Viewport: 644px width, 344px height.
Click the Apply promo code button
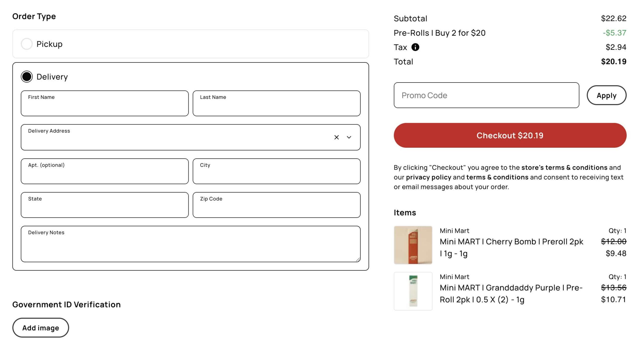(x=606, y=95)
